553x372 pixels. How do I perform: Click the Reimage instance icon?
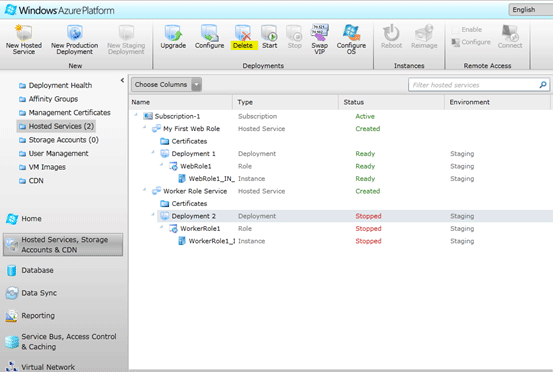(x=424, y=33)
